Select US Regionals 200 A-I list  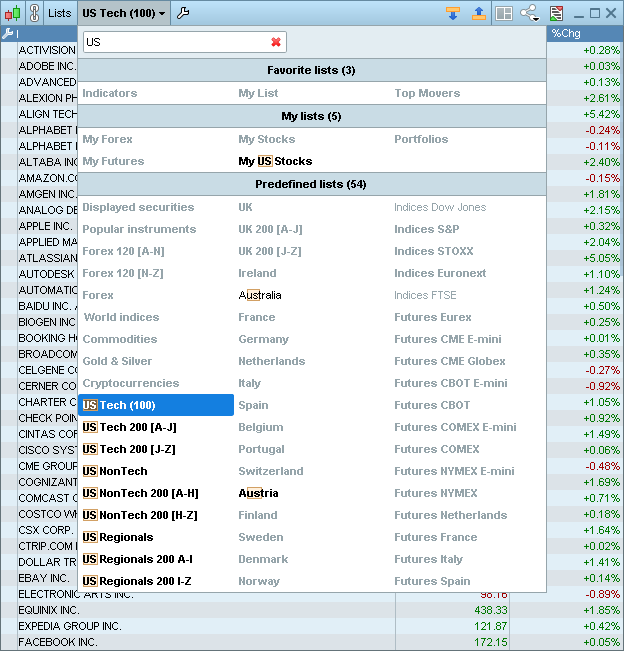138,559
